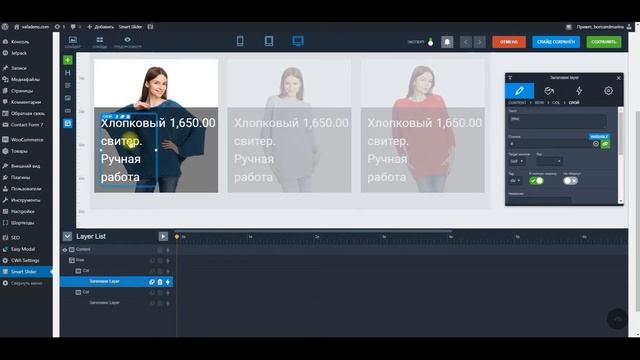This screenshot has height=360, width=640.
Task: Click the lightning icon on the highlighted layer row
Action: (168, 282)
